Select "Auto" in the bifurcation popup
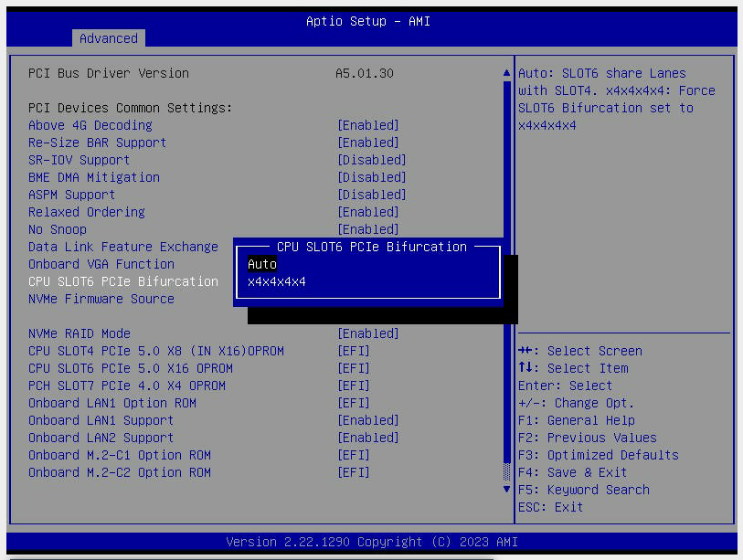This screenshot has height=560, width=743. 261,264
